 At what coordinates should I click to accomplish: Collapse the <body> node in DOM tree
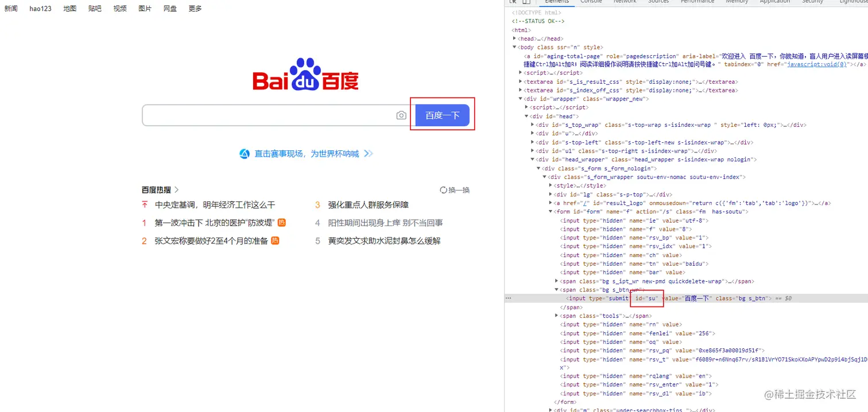pyautogui.click(x=514, y=47)
